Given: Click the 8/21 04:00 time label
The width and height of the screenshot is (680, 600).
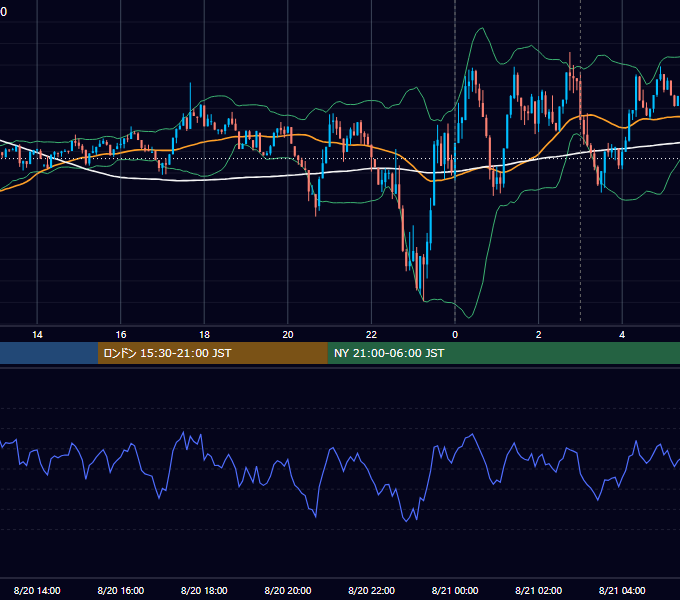Looking at the screenshot, I should pos(622,590).
